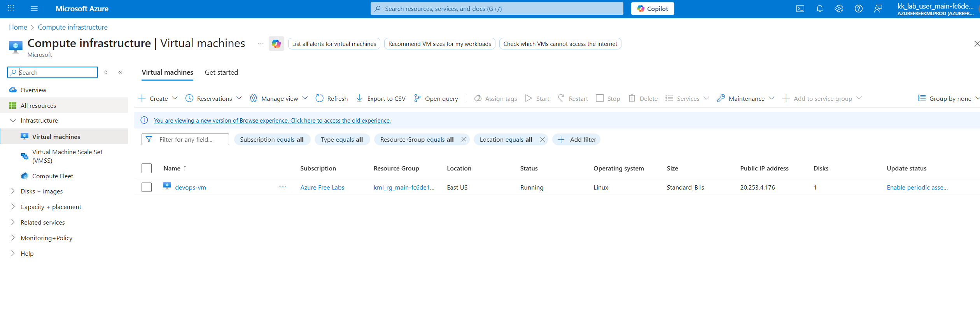Image resolution: width=980 pixels, height=318 pixels.
Task: Remove the Resource Group filter
Action: pyautogui.click(x=464, y=139)
